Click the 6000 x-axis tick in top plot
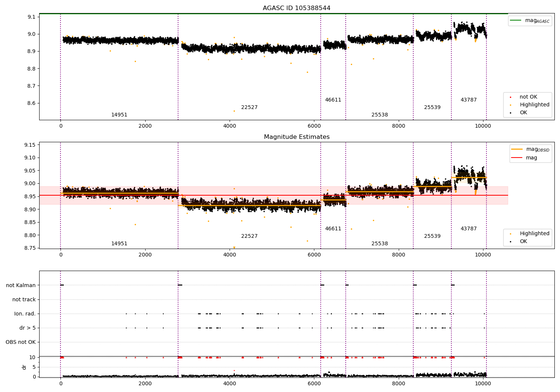560x392 pixels. click(314, 126)
